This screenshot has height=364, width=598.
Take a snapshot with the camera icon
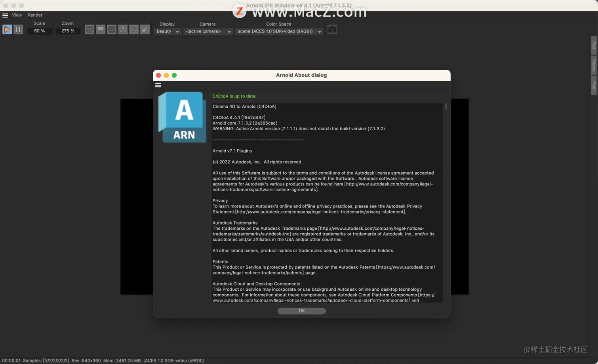coord(332,30)
